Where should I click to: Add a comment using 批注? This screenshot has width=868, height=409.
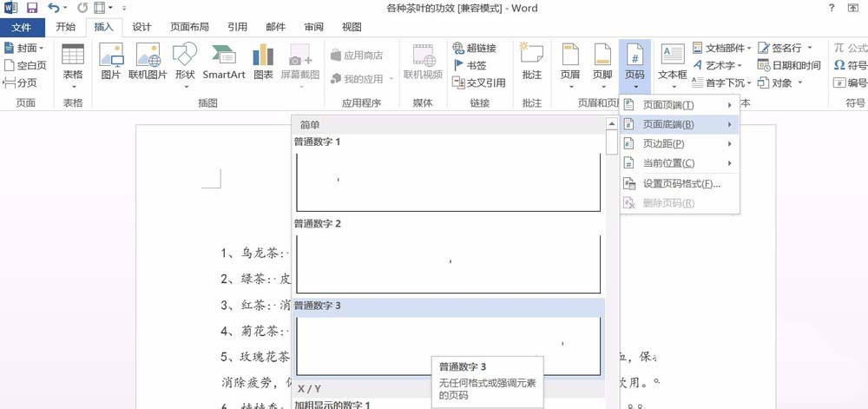[x=532, y=62]
